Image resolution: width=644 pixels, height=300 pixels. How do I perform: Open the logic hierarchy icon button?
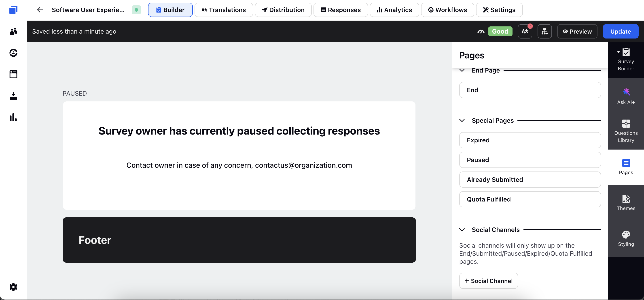[x=544, y=31]
